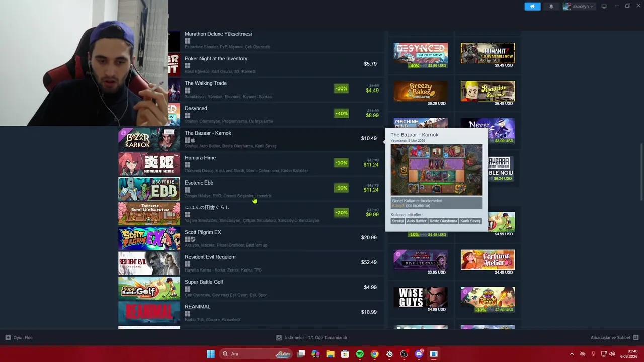Click the Strateji tag in Bazaar popup
Screen dimensions: 644x362
(398, 221)
